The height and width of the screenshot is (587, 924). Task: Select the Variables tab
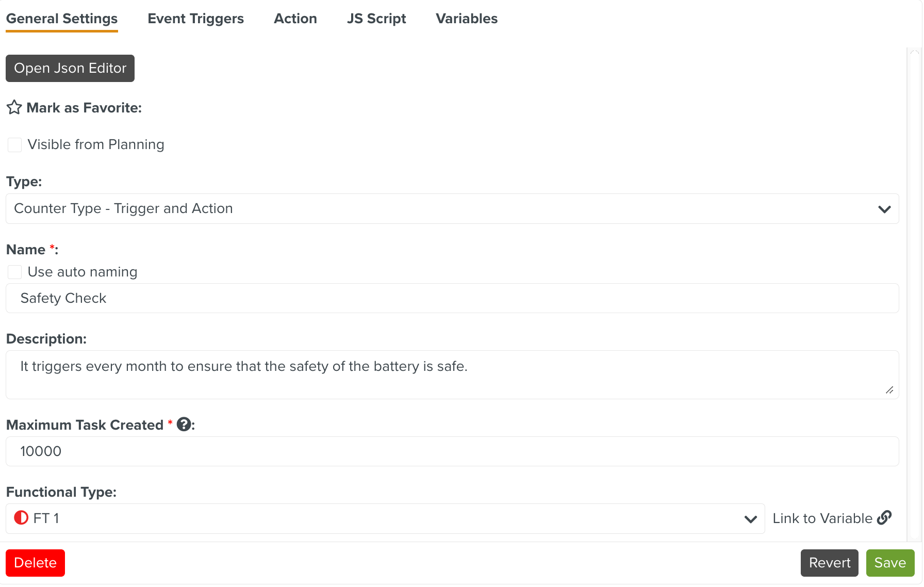pyautogui.click(x=466, y=19)
